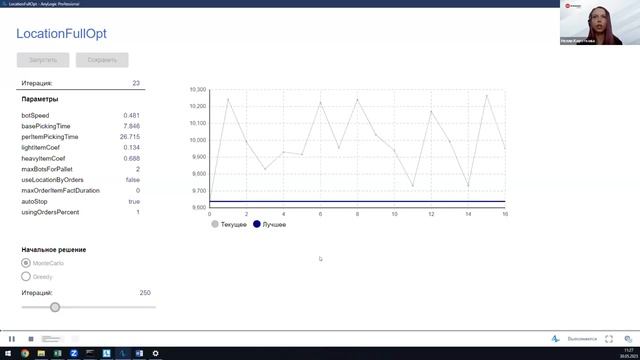Click the autoStop value true
Screen dimensions: 640x360
[134, 202]
